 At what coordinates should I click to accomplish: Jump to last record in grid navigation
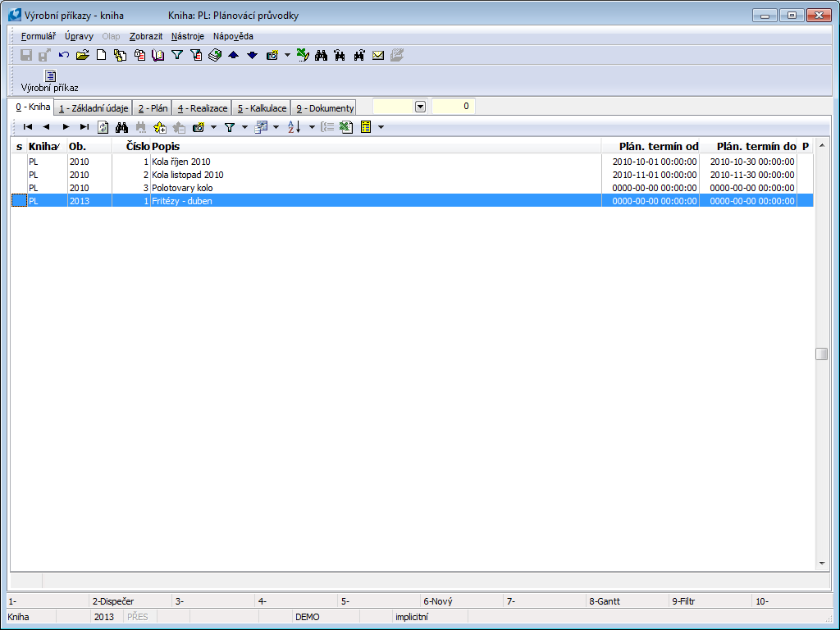pos(84,127)
